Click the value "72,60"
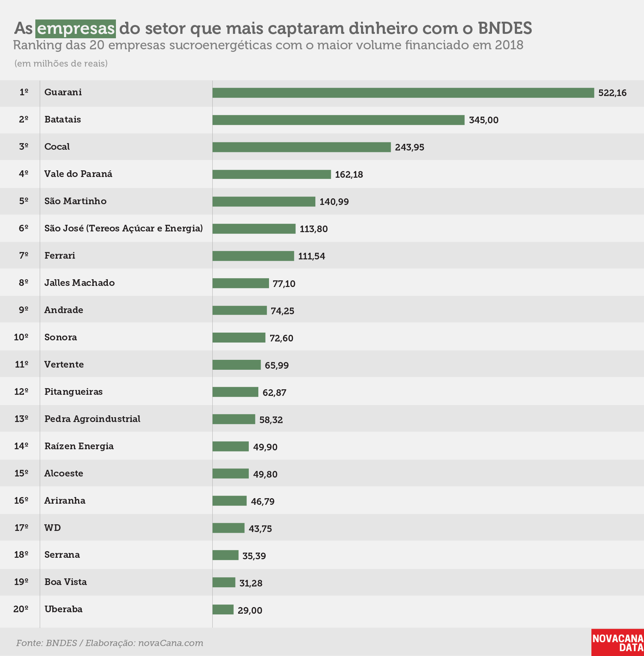 [282, 338]
